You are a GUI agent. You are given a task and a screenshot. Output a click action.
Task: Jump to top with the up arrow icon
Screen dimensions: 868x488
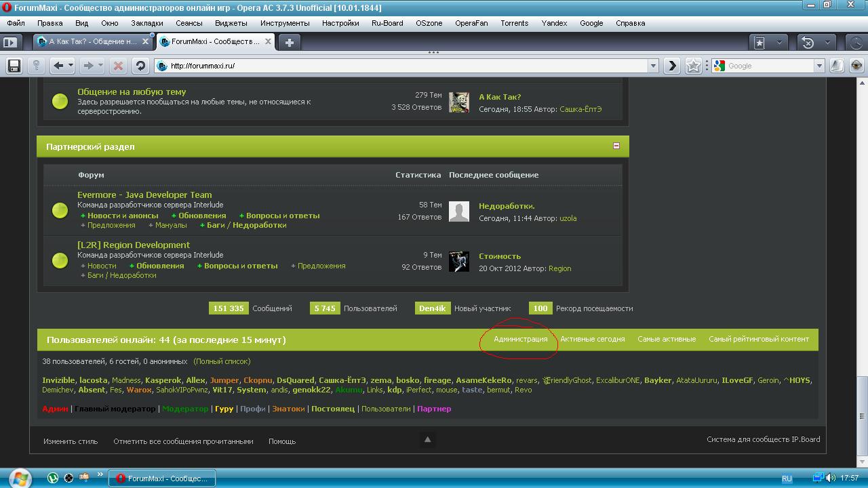coord(427,439)
